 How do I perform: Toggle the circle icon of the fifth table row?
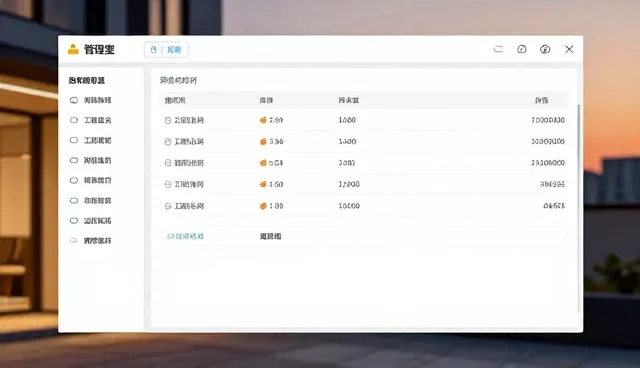pos(168,206)
